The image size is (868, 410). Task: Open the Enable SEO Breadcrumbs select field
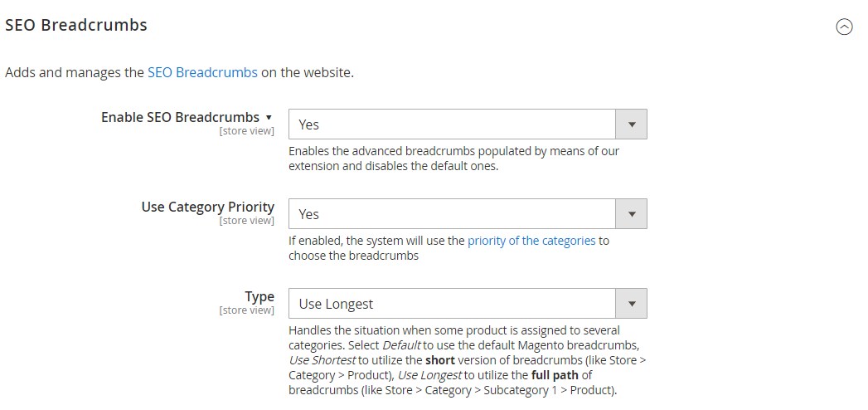click(452, 124)
